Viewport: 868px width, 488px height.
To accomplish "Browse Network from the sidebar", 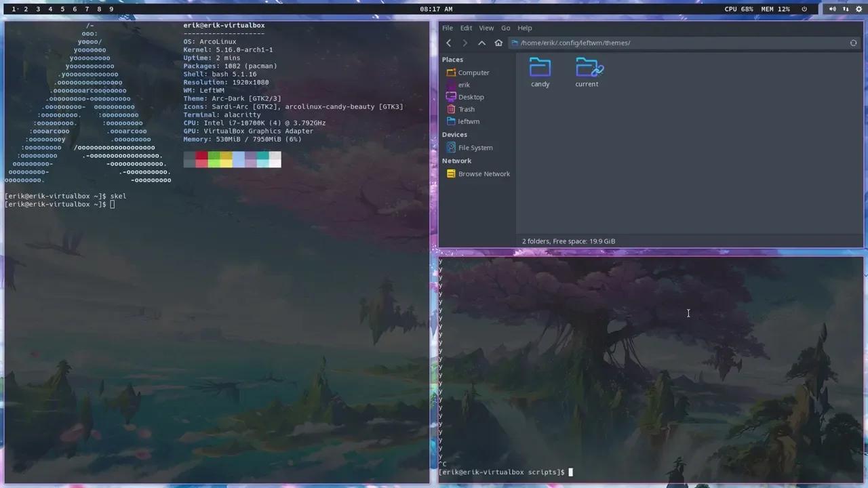I will (484, 174).
